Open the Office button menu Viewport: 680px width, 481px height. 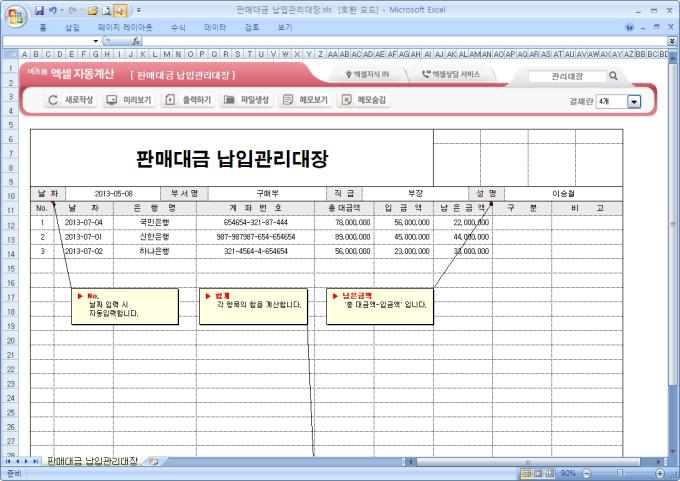point(16,17)
